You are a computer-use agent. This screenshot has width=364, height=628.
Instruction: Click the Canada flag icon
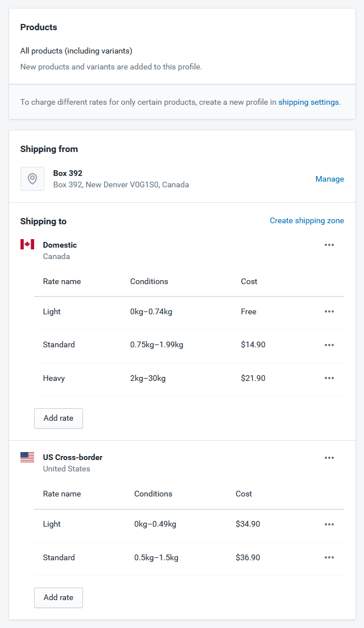27,244
